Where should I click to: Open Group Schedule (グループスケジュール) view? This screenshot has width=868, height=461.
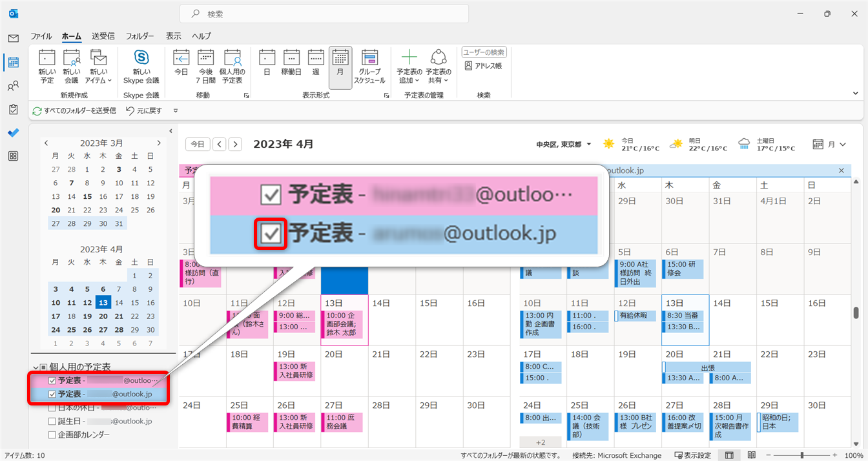[x=369, y=67]
